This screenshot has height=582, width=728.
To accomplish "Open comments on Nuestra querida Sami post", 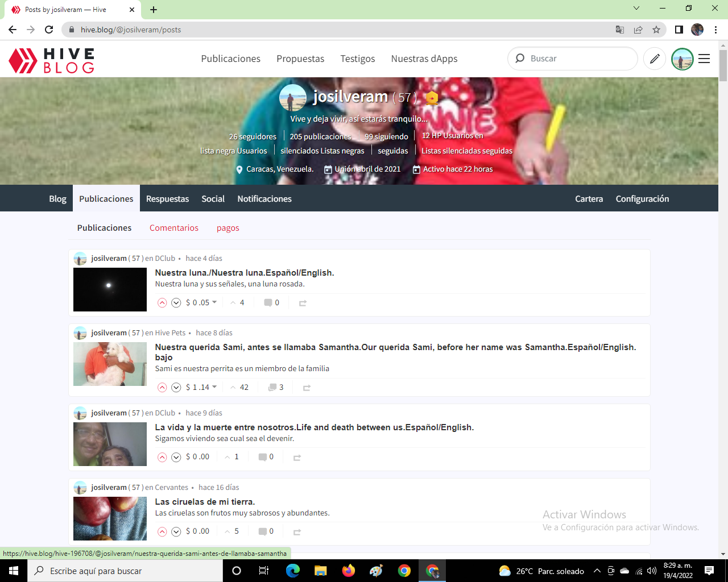I will pos(276,387).
